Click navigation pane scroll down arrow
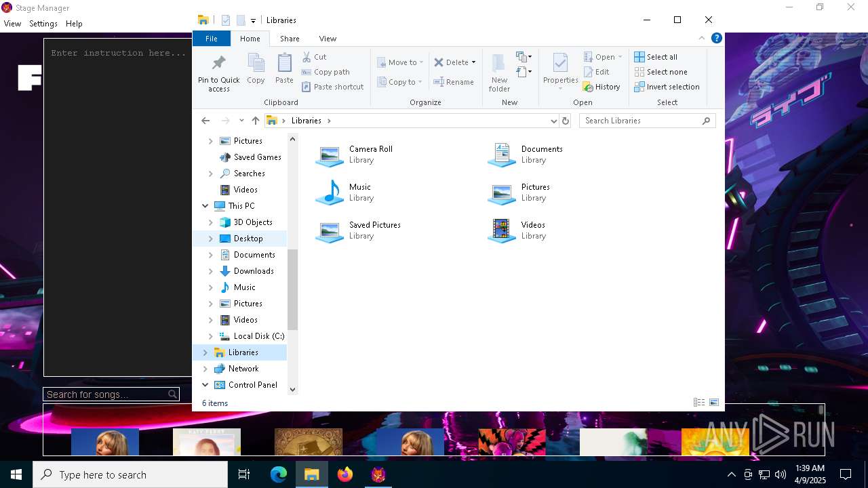Screen dimensions: 868x488 [292, 389]
